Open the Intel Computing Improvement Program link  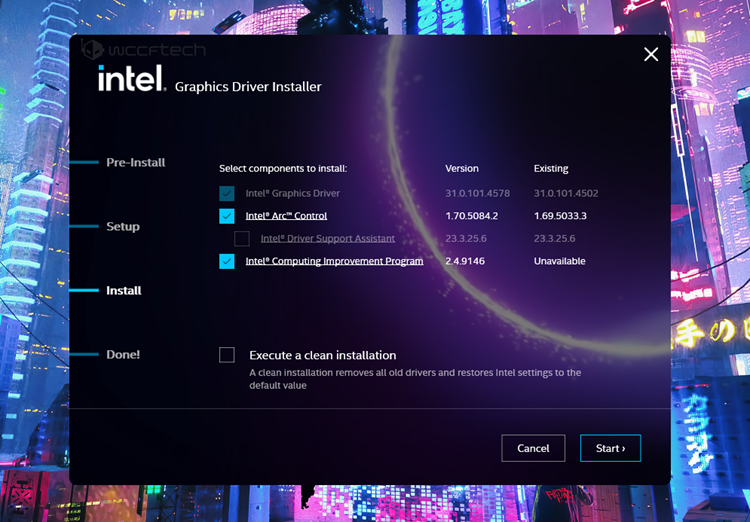[x=334, y=261]
